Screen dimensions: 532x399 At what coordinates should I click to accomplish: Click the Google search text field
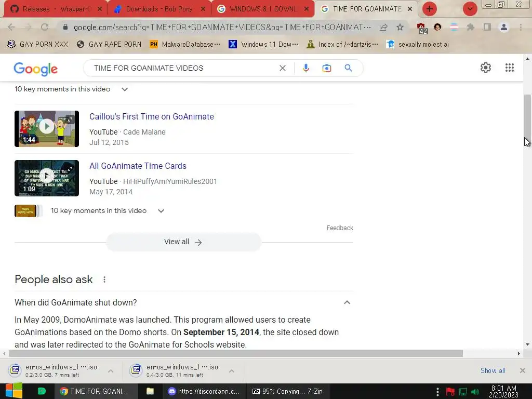[183, 68]
